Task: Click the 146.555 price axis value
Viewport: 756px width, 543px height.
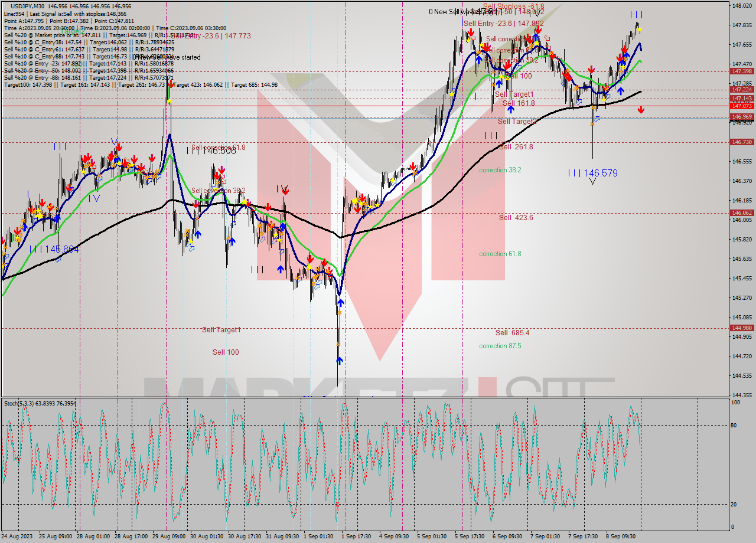Action: tap(742, 162)
